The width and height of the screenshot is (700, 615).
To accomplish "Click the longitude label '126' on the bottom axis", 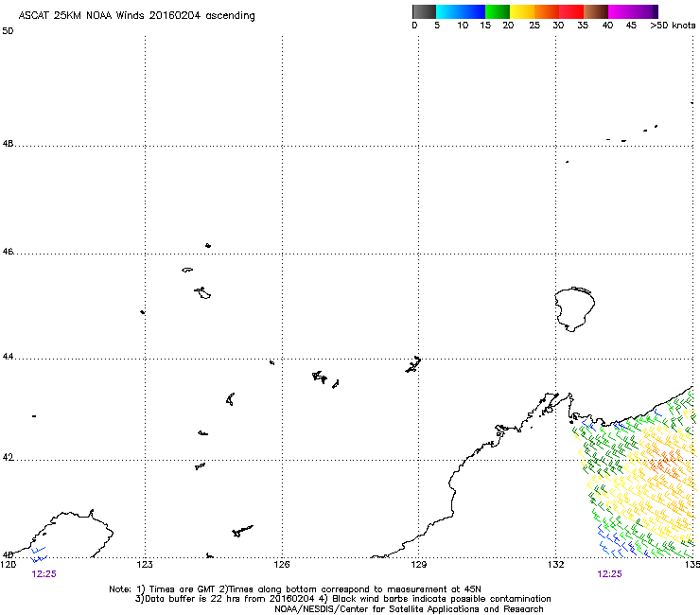I will pyautogui.click(x=282, y=565).
